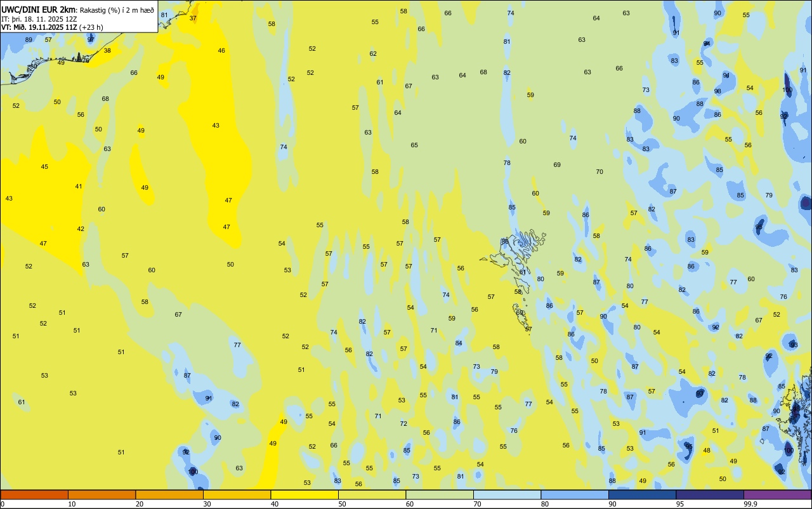Select the 90–95 dark blue legend segment
Viewport: 812px width, 509px height.
coord(642,494)
